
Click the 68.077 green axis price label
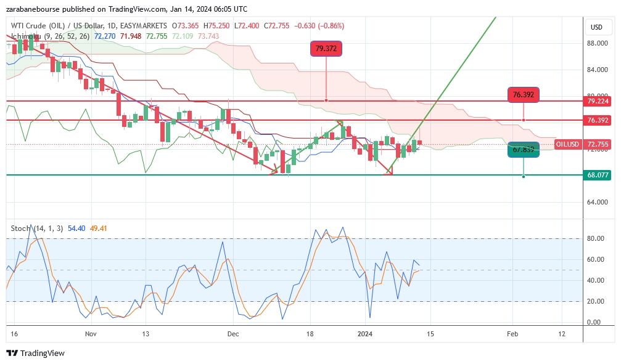click(598, 175)
